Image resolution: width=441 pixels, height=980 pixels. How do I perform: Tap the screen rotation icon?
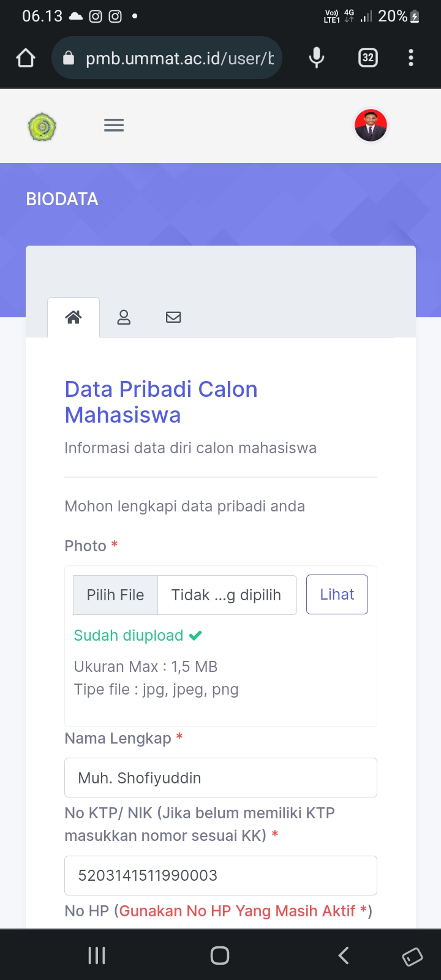pos(412,956)
